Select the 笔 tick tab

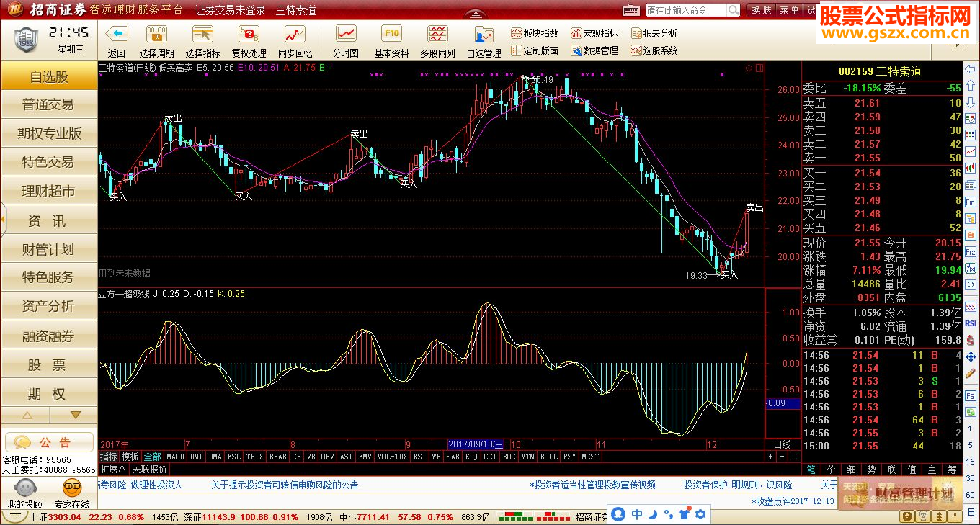click(x=811, y=470)
